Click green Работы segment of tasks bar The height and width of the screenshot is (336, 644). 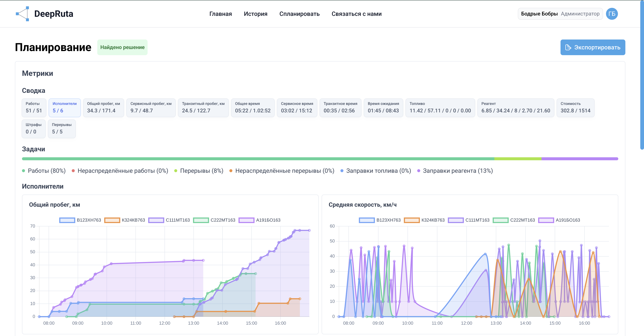(x=258, y=159)
